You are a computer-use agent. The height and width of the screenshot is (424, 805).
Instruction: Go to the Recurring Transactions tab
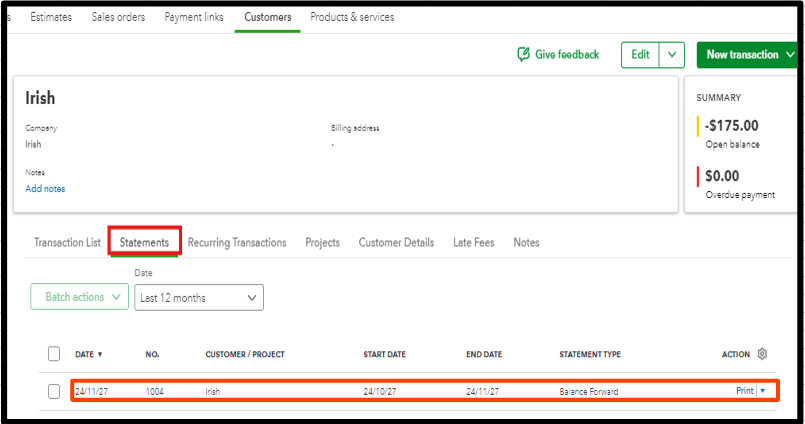coord(237,242)
